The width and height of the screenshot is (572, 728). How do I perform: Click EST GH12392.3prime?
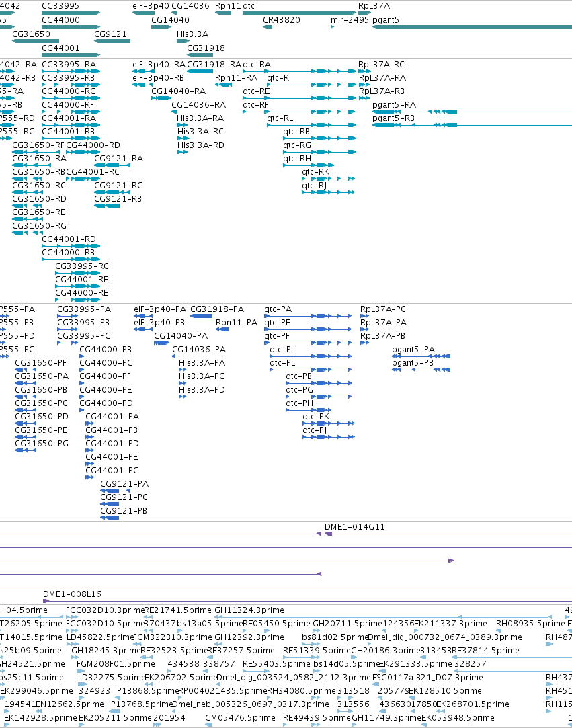click(x=249, y=637)
